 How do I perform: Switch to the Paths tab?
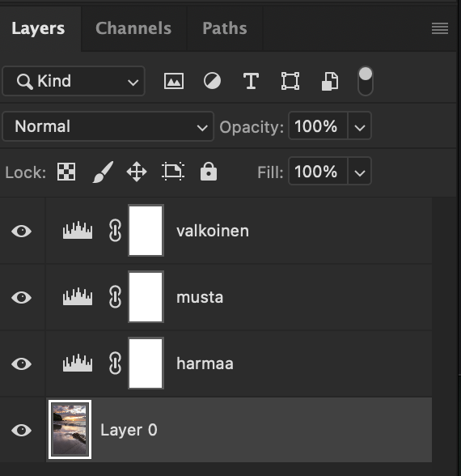click(x=225, y=28)
